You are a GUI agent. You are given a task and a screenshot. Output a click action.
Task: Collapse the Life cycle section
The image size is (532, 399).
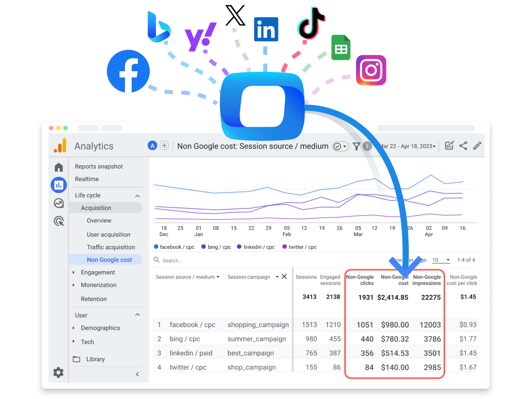tap(137, 195)
